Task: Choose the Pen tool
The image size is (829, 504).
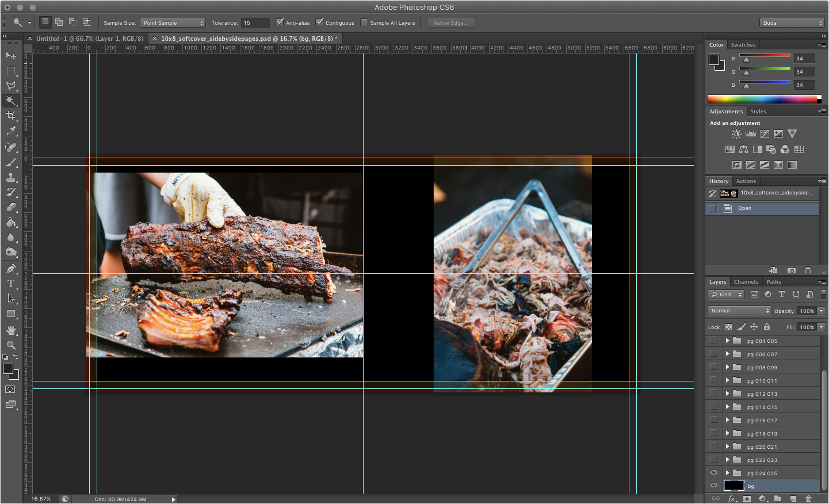Action: tap(11, 269)
